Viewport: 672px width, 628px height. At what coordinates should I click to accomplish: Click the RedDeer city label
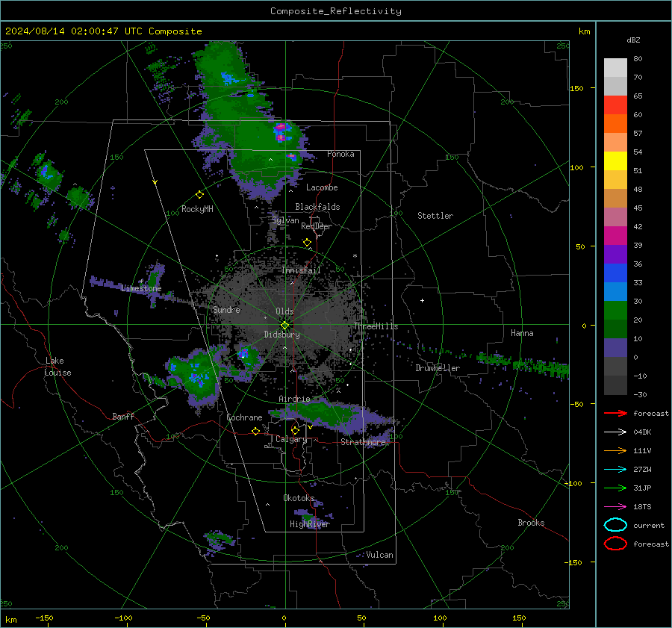[317, 226]
